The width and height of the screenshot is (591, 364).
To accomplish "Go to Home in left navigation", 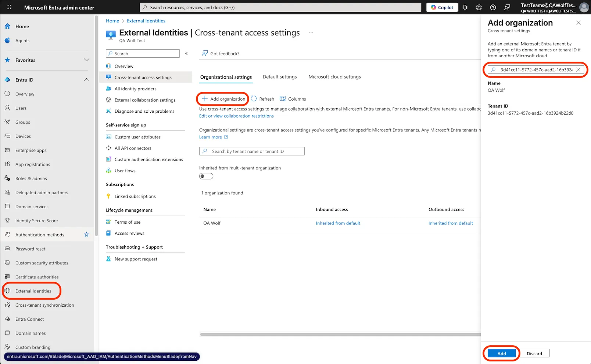I will pyautogui.click(x=22, y=26).
